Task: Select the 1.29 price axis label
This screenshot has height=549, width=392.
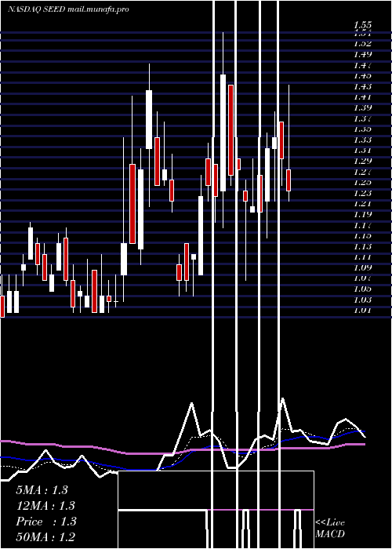Action: (362, 161)
